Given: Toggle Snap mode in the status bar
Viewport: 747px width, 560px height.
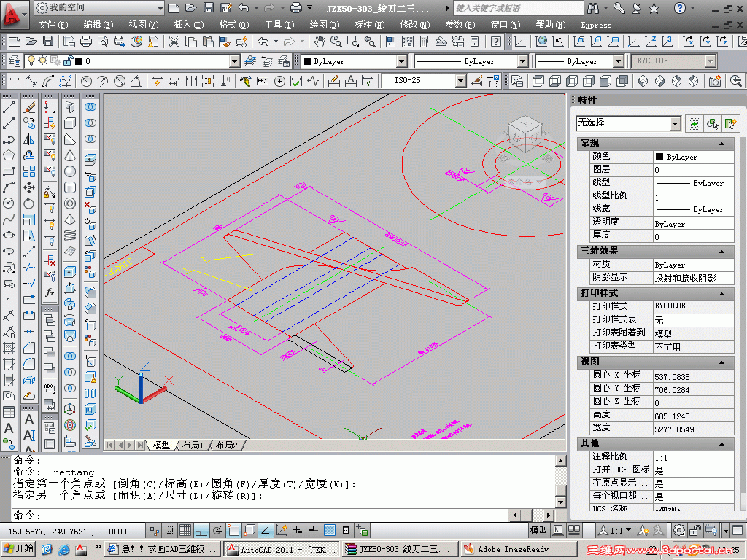Looking at the screenshot, I should click(169, 530).
